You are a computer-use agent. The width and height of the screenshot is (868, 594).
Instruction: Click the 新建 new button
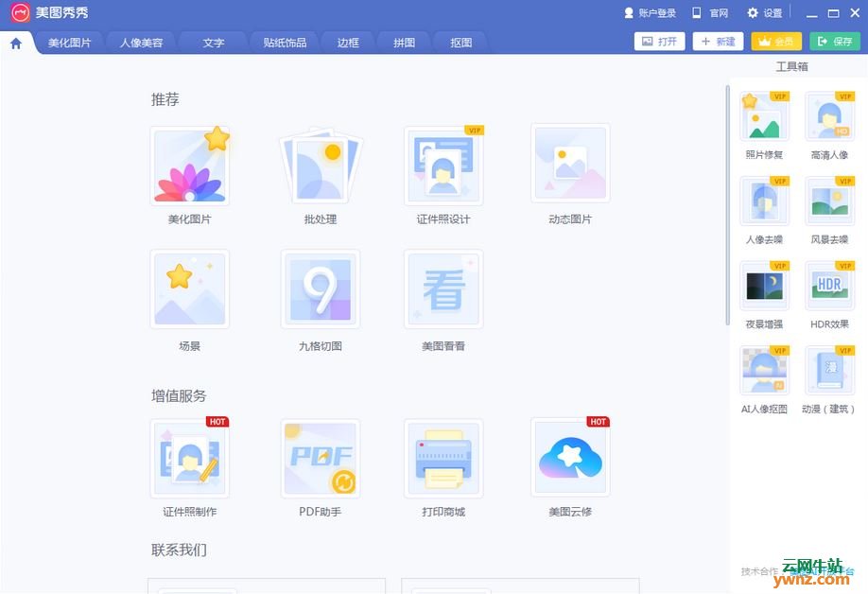pyautogui.click(x=718, y=42)
